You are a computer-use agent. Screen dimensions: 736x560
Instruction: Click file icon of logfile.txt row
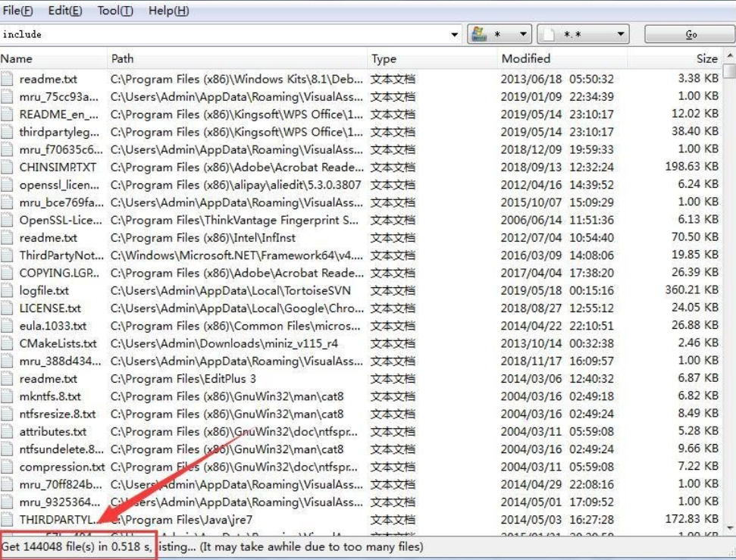pos(7,290)
